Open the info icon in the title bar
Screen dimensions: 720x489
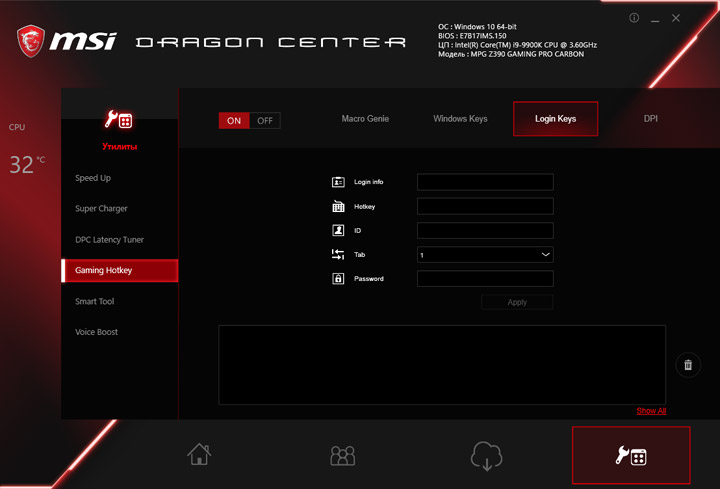pos(634,18)
